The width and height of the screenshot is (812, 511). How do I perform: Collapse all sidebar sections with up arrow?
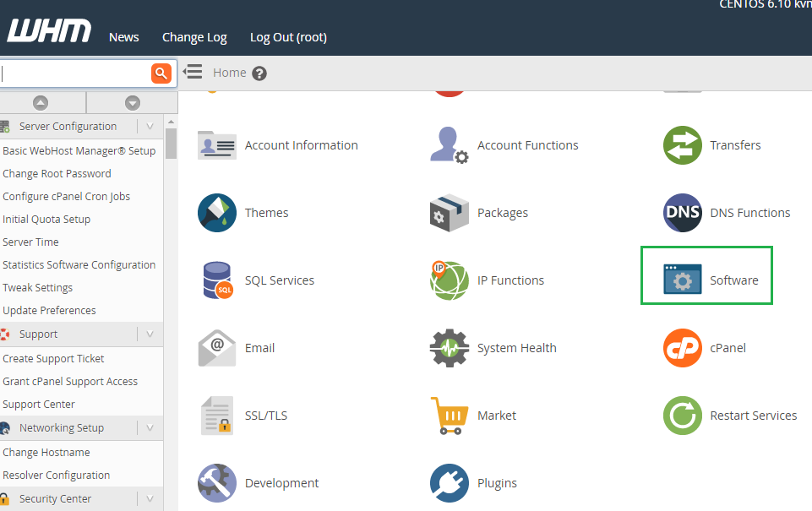(41, 103)
